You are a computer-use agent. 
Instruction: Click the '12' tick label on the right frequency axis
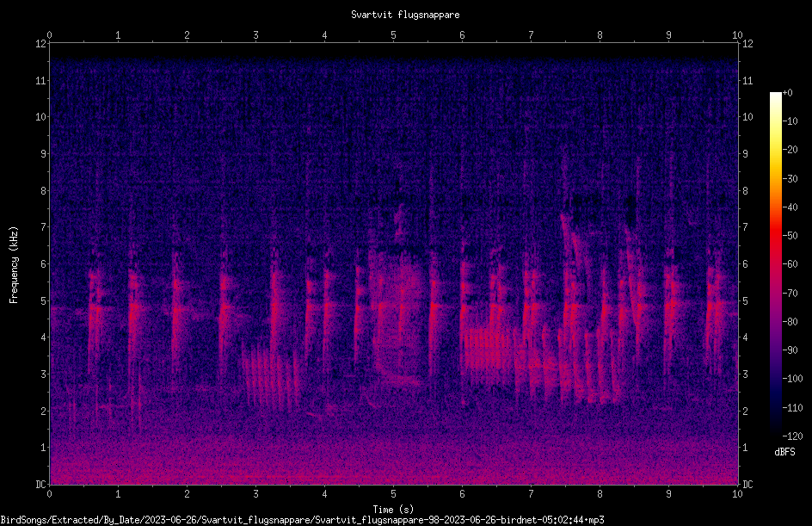coord(747,44)
